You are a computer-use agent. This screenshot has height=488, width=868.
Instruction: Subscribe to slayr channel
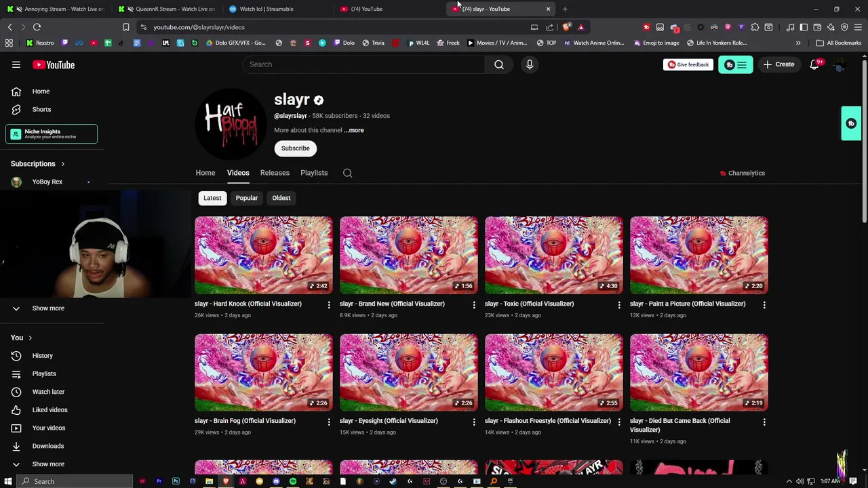[296, 148]
